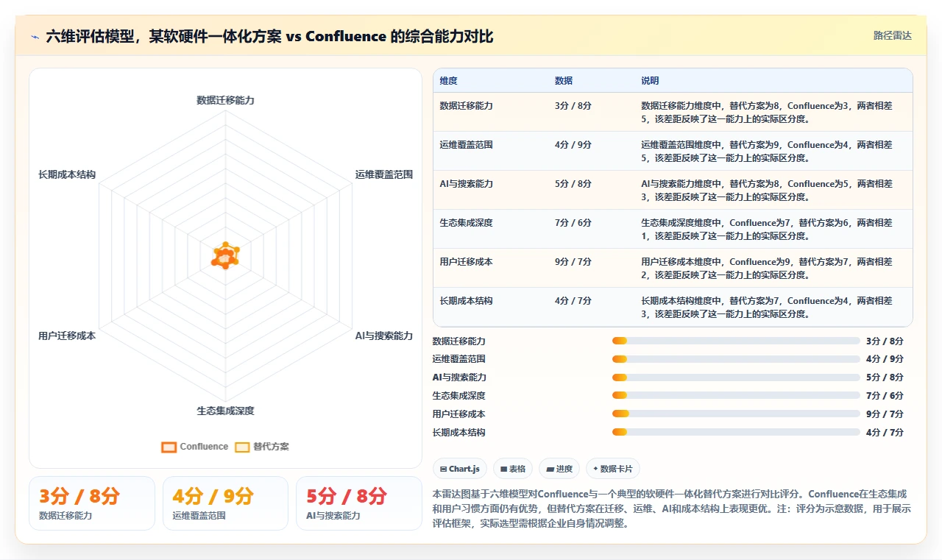Click the table cell 7分 / 6分
Screen dimensions: 942x560
coord(573,223)
